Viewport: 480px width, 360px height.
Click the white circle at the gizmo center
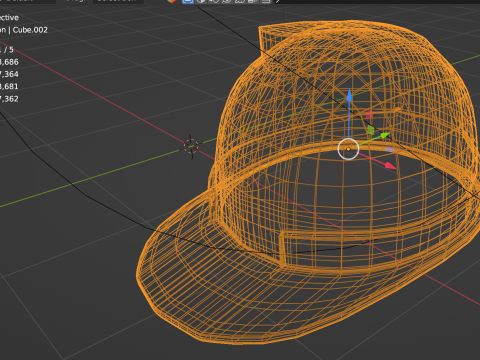tap(348, 149)
